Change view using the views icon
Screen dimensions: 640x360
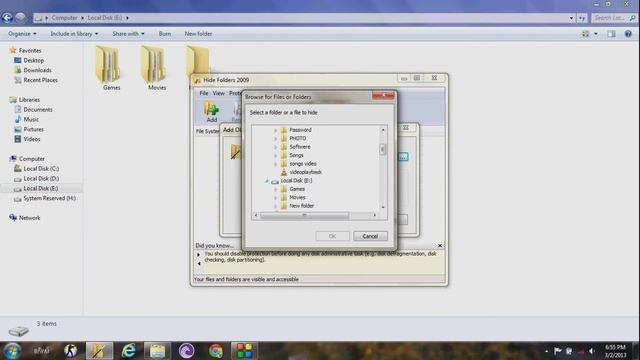[585, 34]
